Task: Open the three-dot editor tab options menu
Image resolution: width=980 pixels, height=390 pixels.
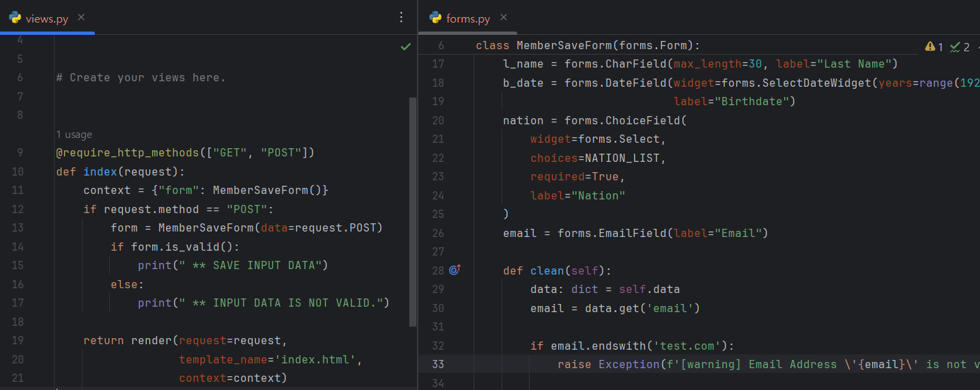Action: point(401,17)
